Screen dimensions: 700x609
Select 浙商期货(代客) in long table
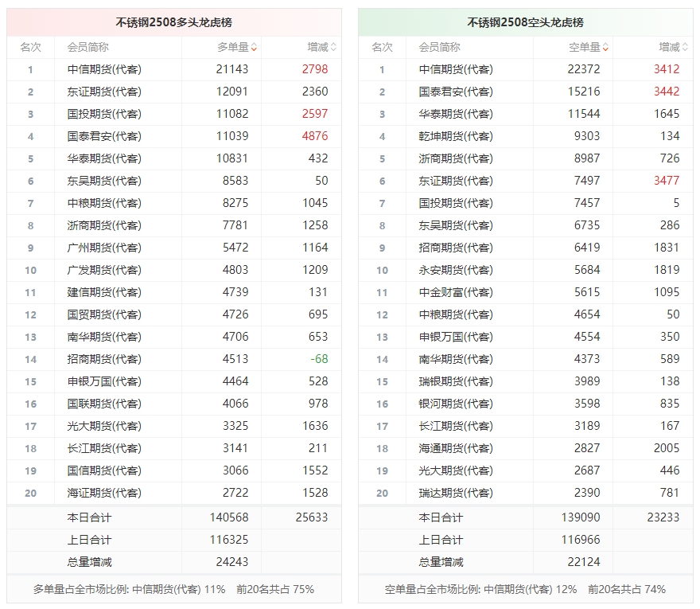pos(104,225)
